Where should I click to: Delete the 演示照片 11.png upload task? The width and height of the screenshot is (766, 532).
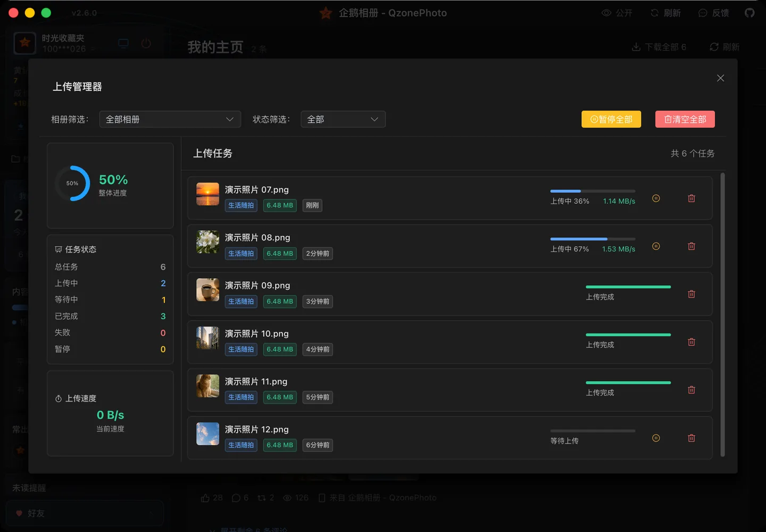pos(692,390)
